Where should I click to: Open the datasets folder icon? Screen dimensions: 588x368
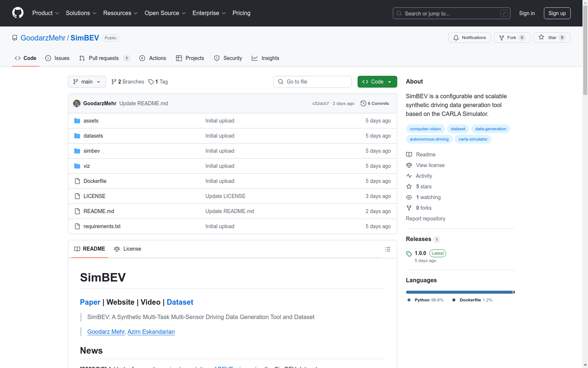tap(77, 136)
